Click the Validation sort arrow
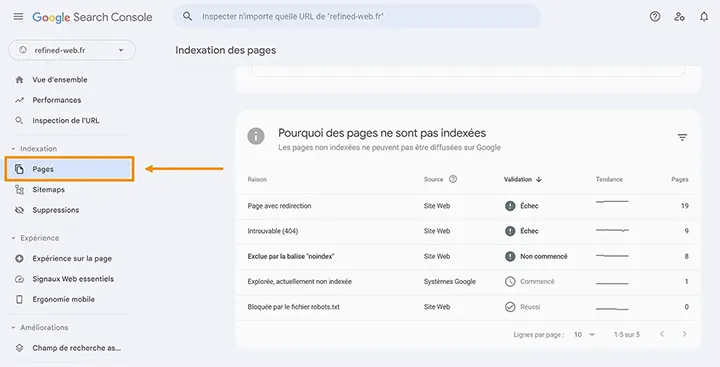Image resolution: width=720 pixels, height=367 pixels. click(539, 180)
